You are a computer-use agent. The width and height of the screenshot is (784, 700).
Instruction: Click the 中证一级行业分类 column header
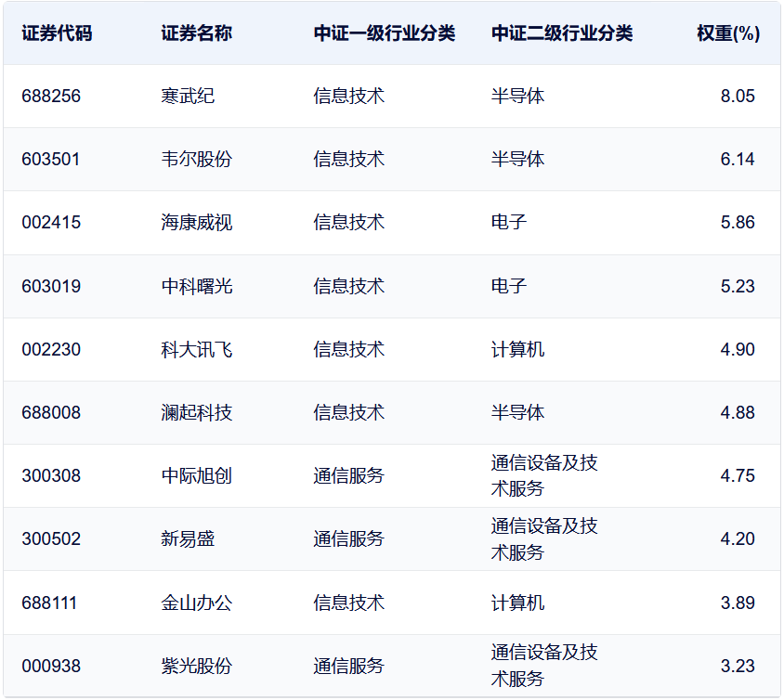[385, 33]
